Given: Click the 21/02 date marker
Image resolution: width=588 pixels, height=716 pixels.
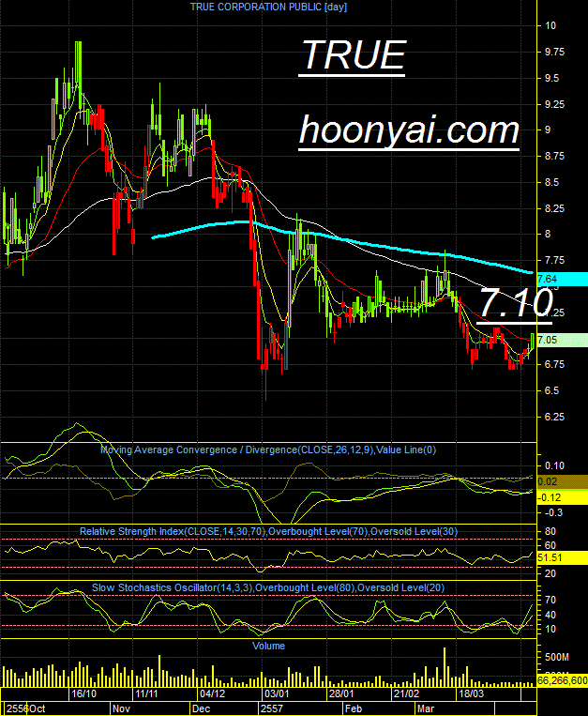Looking at the screenshot, I should point(406,694).
